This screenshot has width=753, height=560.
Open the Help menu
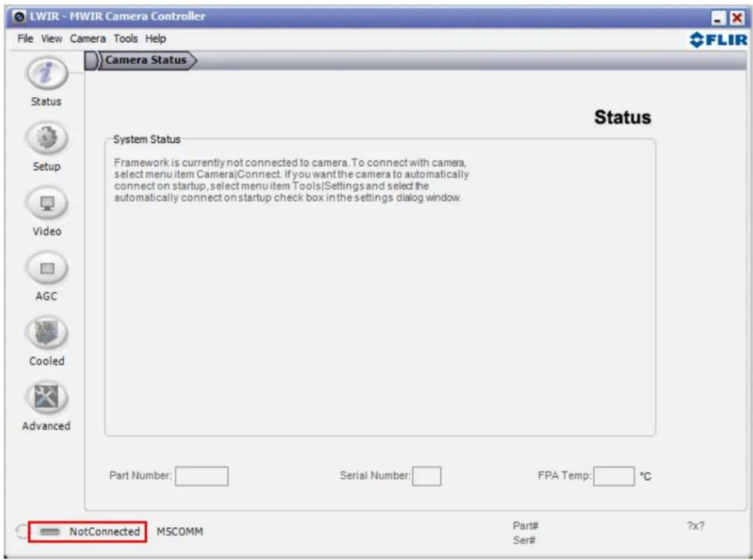click(x=156, y=39)
